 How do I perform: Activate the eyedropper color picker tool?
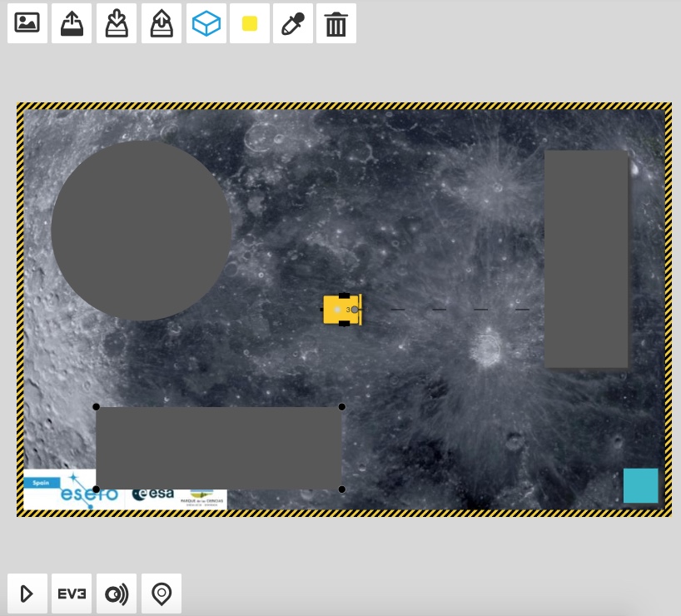[292, 23]
